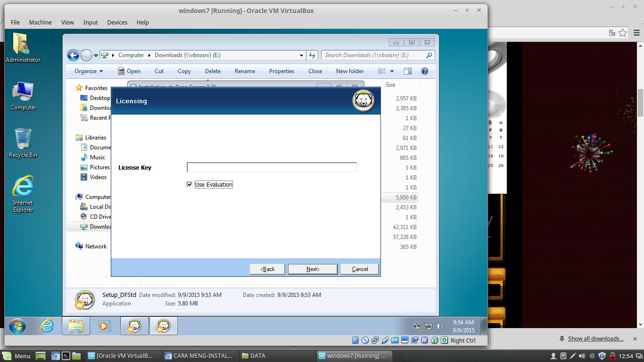Image resolution: width=644 pixels, height=362 pixels.
Task: Click Explorer forward navigation arrow
Action: [86, 55]
